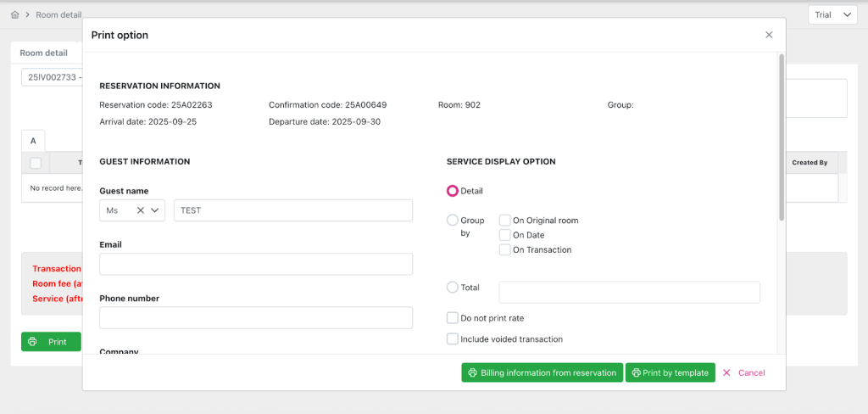The height and width of the screenshot is (414, 868).
Task: Enable the On Date checkbox
Action: 505,235
